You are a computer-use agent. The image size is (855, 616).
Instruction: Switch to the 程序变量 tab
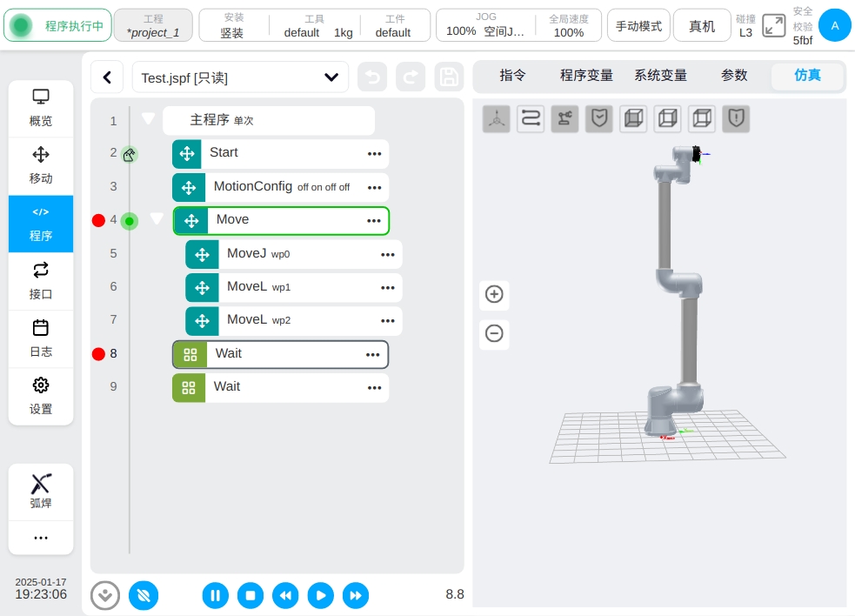(x=586, y=76)
